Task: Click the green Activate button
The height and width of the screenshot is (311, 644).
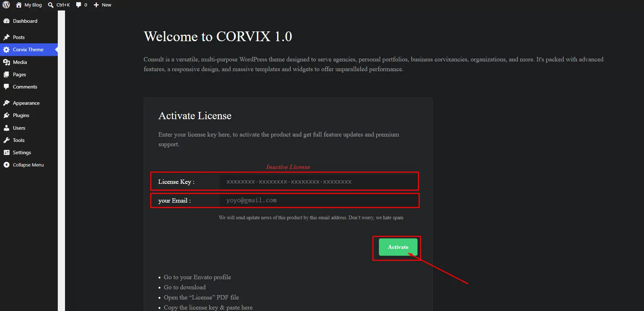Action: (x=398, y=247)
